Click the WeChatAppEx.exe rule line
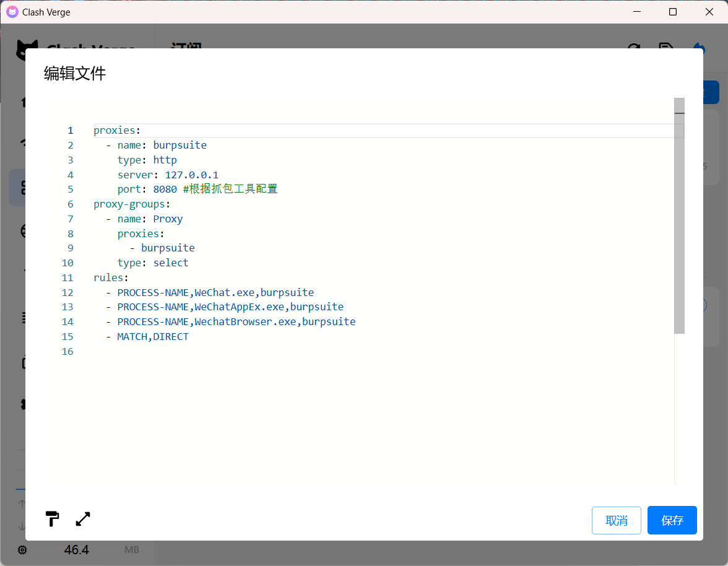This screenshot has height=566, width=728. 230,307
